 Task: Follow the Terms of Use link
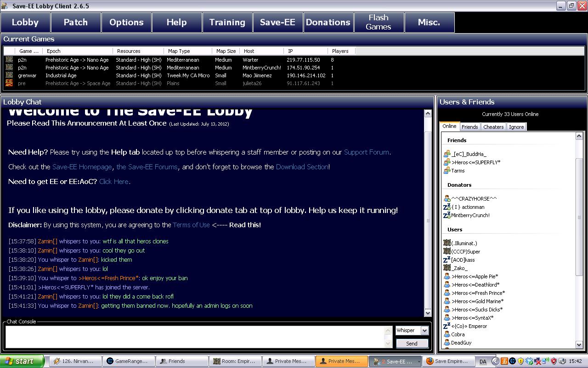191,225
